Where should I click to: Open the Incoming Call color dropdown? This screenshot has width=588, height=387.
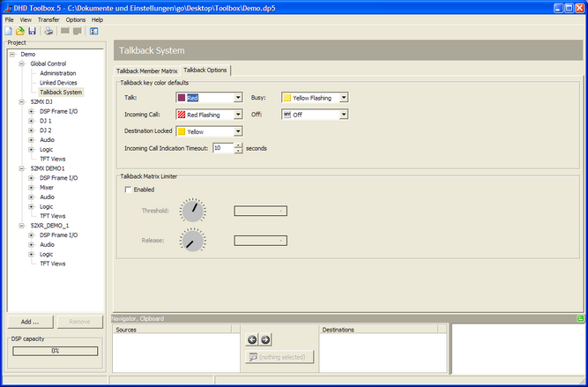click(x=238, y=115)
